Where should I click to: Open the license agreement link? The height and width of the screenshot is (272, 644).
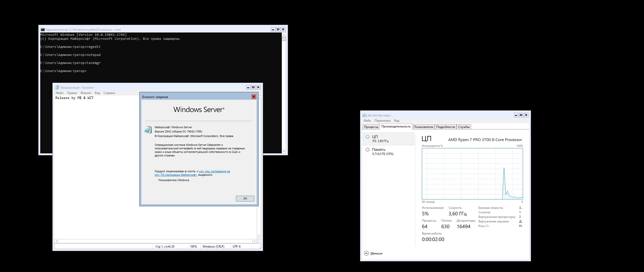coord(214,172)
